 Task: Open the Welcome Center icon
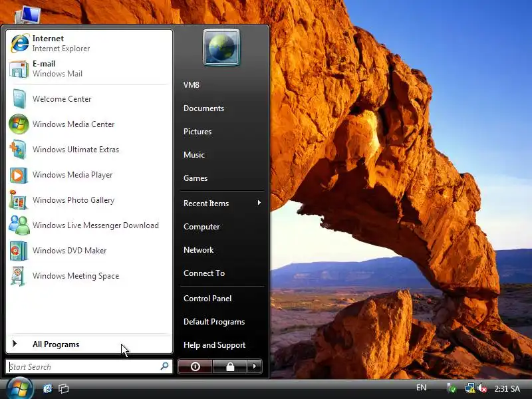pos(19,98)
